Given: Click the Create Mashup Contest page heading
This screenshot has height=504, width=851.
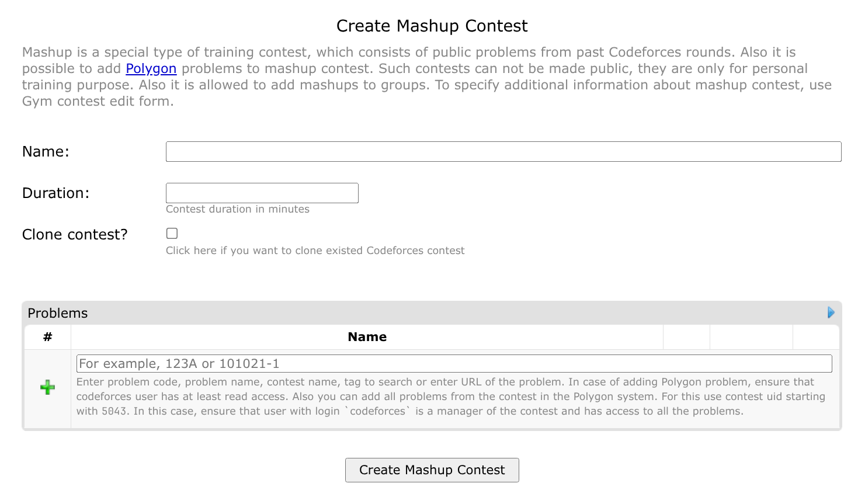Looking at the screenshot, I should pos(432,26).
